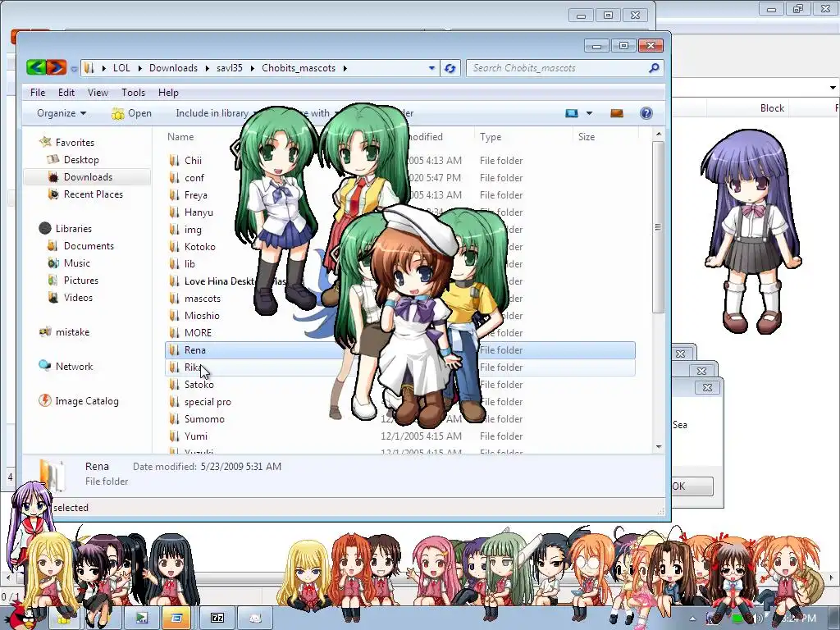Expand recent pages dropdown beside nav arrows

[74, 69]
